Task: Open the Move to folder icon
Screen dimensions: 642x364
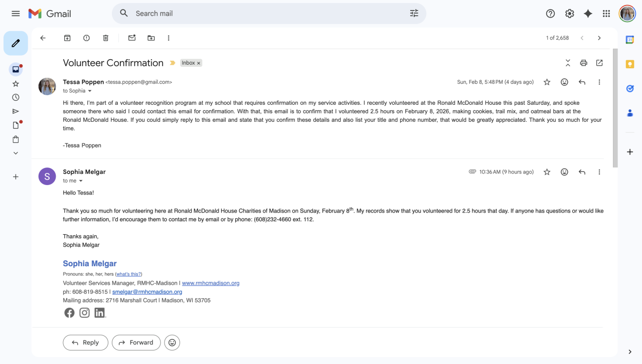Action: [x=151, y=38]
